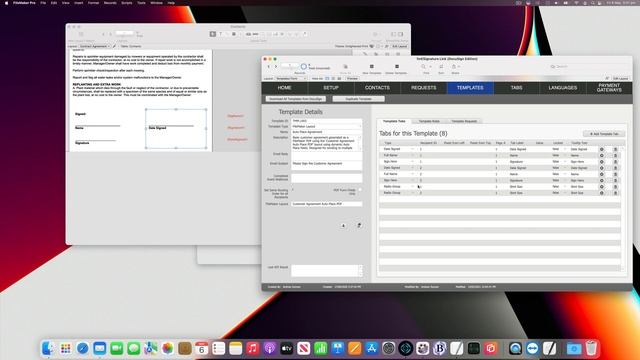Open Layout dropdown in front window status bar
The image size is (640, 360).
[291, 78]
